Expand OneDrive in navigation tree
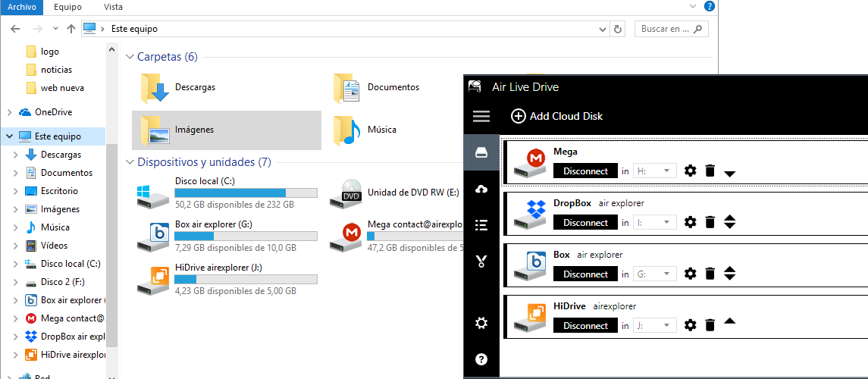This screenshot has height=379, width=868. [x=9, y=112]
